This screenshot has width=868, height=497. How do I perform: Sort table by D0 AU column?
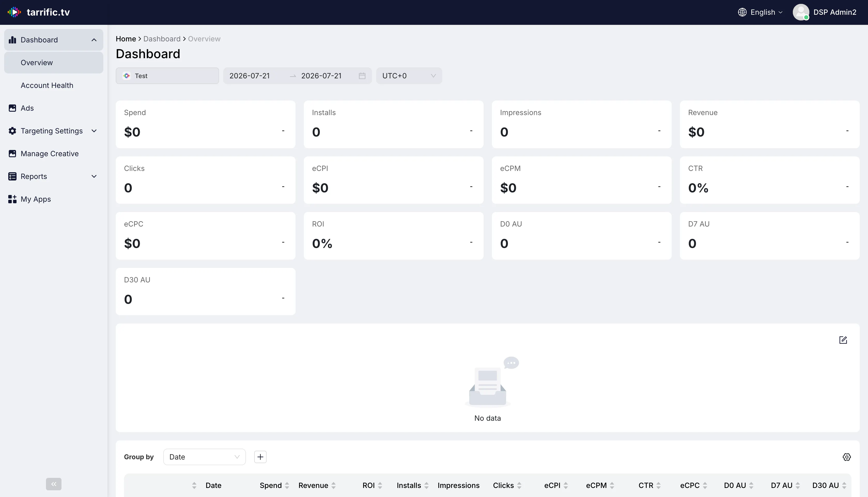click(x=751, y=485)
